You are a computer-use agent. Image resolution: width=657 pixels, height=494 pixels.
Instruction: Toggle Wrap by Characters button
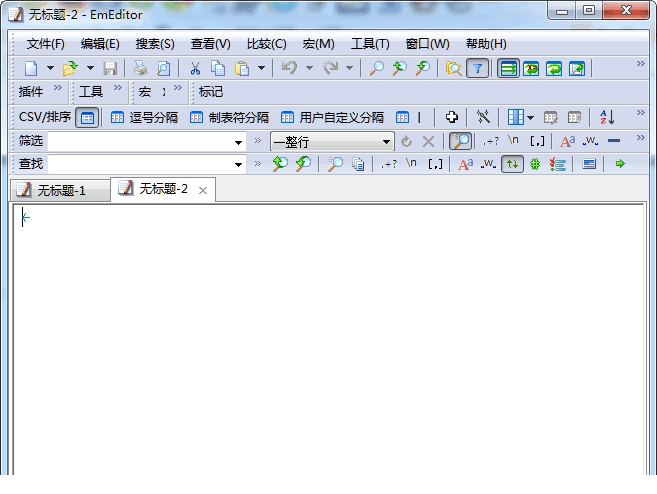531,68
